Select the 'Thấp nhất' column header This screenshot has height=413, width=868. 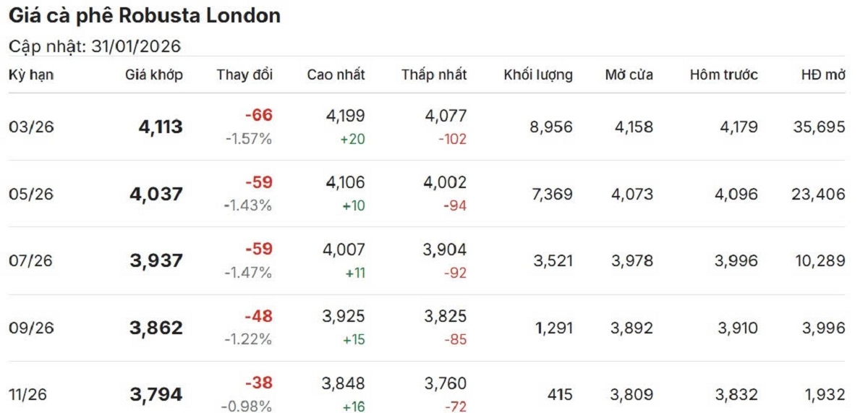434,74
